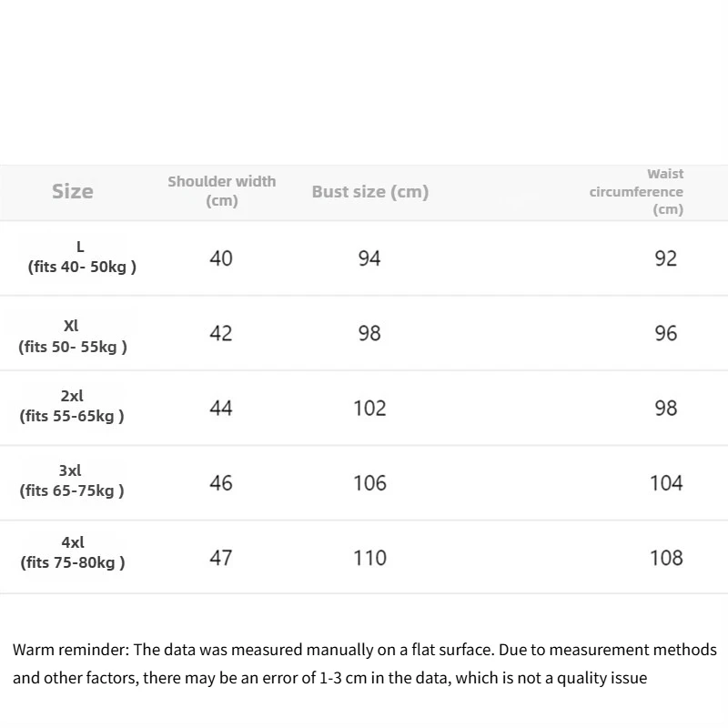Click shoulder width value 42 for size Xl
The height and width of the screenshot is (728, 728).
tap(221, 333)
